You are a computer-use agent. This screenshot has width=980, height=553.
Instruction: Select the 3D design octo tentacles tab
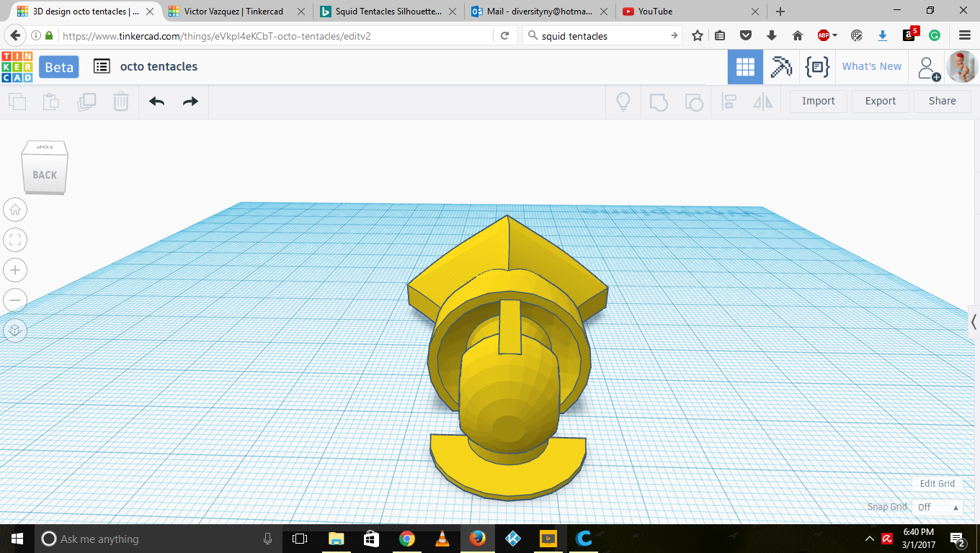(86, 12)
